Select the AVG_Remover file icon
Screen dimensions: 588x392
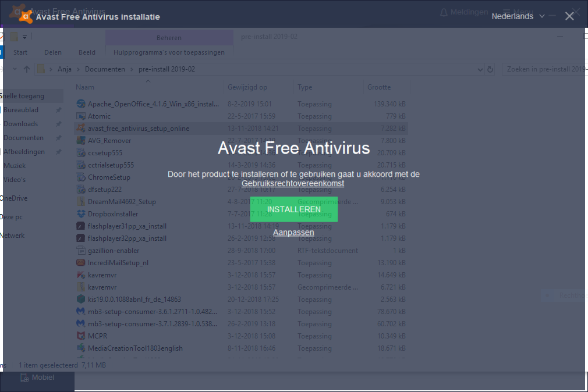[80, 141]
